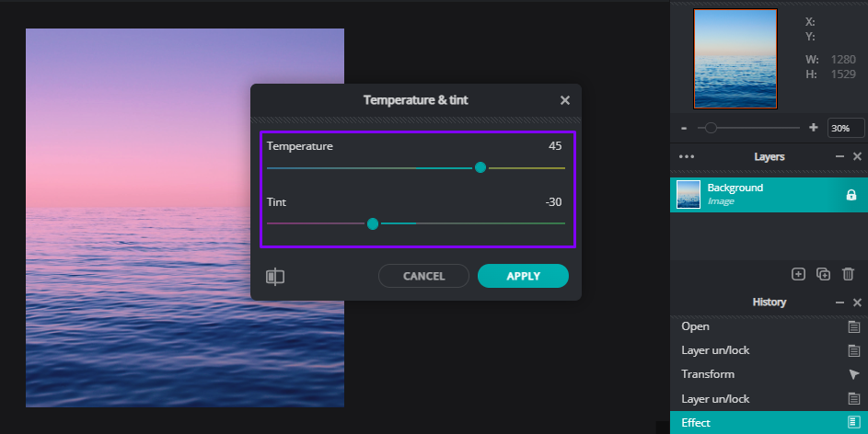This screenshot has width=868, height=434.
Task: Click the document icon beside Effect
Action: [854, 422]
